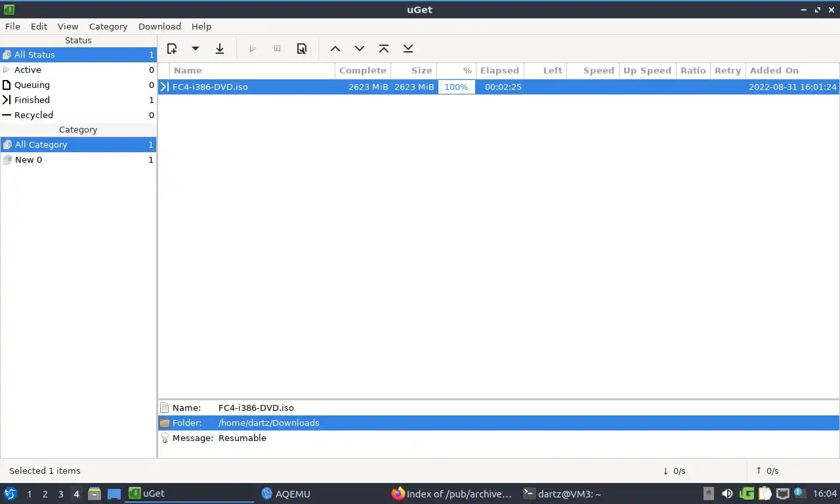Click the 100% progress bar cell
The width and height of the screenshot is (840, 504).
[x=456, y=87]
